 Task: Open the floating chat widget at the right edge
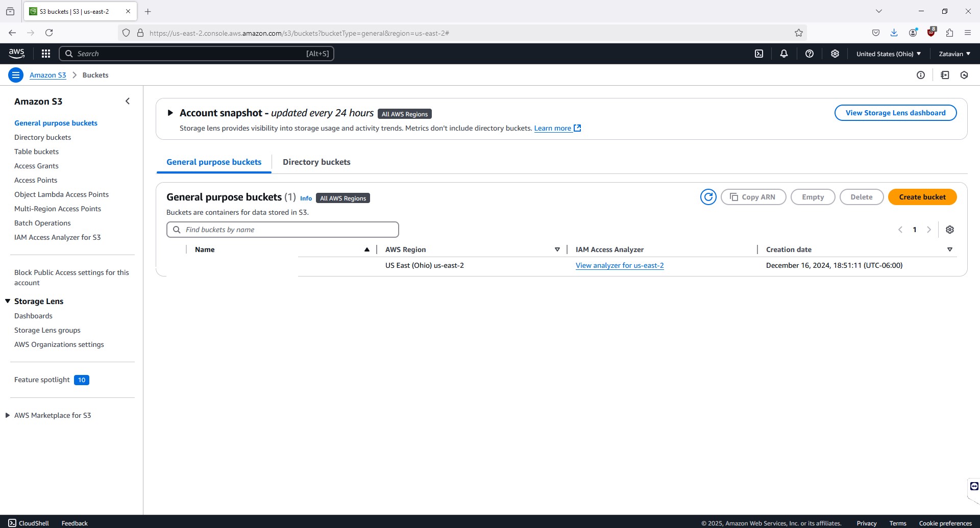(x=974, y=486)
